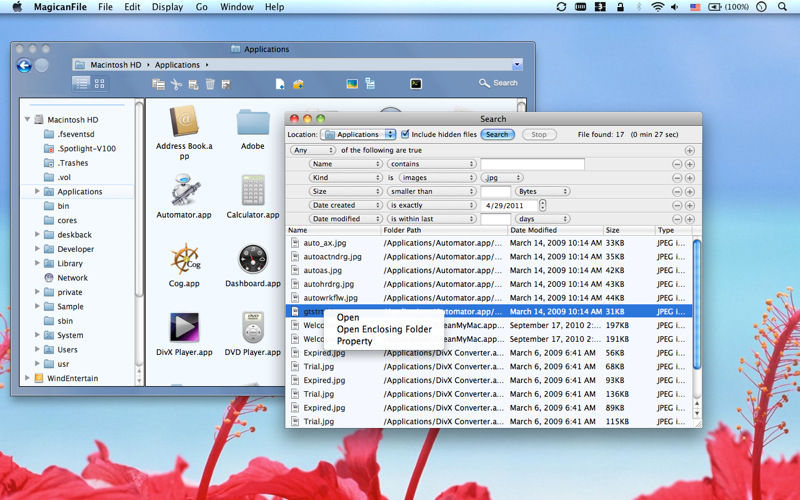Viewport: 800px width, 500px height.
Task: Click Search magnifier in Applications toolbar
Action: 498,83
